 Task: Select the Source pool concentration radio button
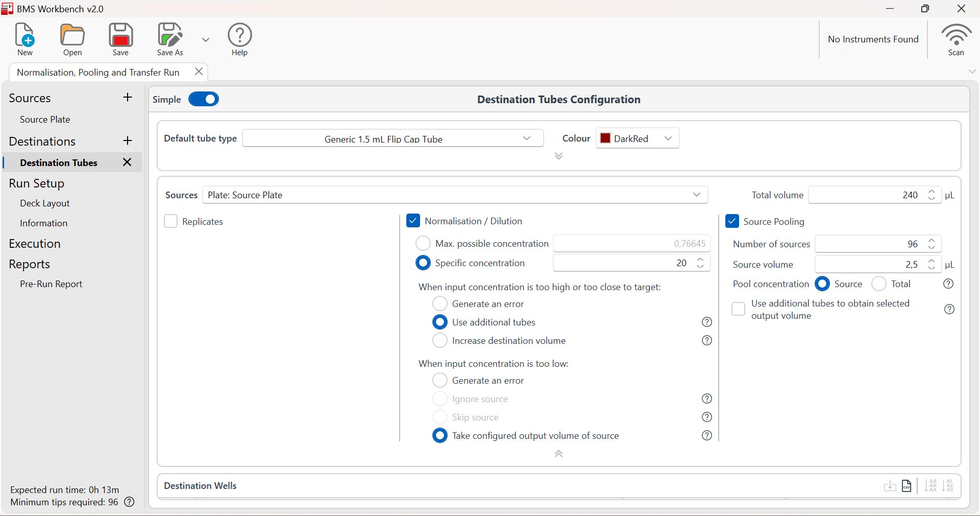click(x=822, y=284)
